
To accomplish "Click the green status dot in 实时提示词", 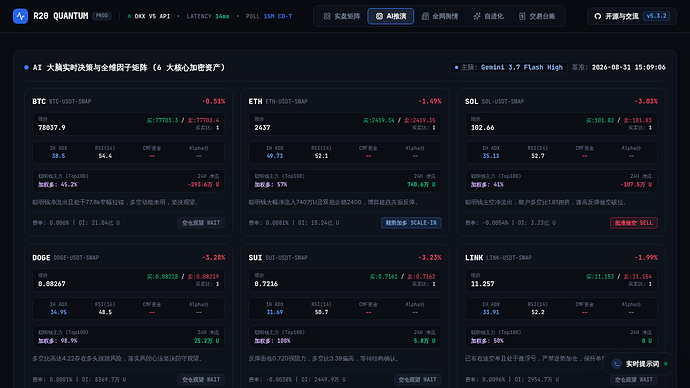I will [666, 364].
